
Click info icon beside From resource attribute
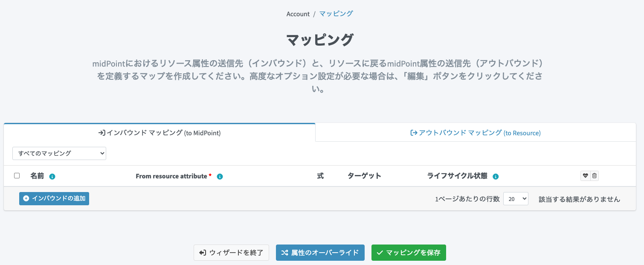click(x=220, y=176)
